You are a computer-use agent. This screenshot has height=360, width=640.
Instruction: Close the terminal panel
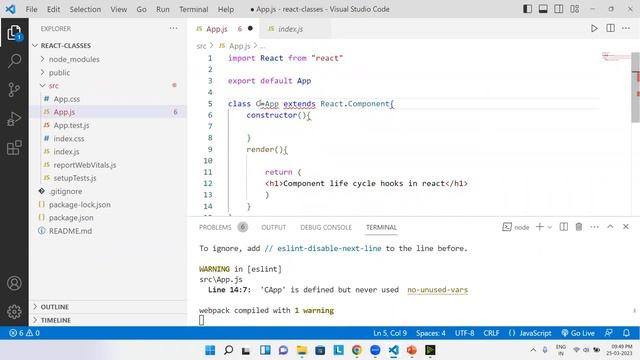coord(626,227)
